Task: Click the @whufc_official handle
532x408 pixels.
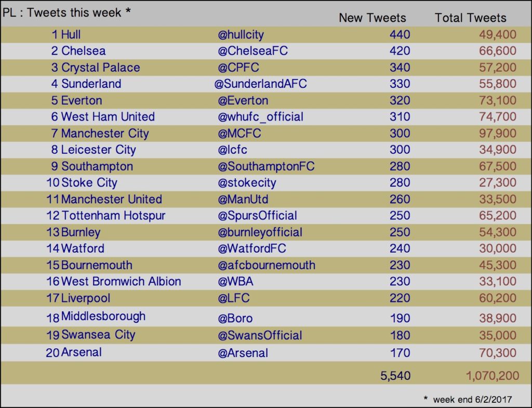Action: coord(261,117)
